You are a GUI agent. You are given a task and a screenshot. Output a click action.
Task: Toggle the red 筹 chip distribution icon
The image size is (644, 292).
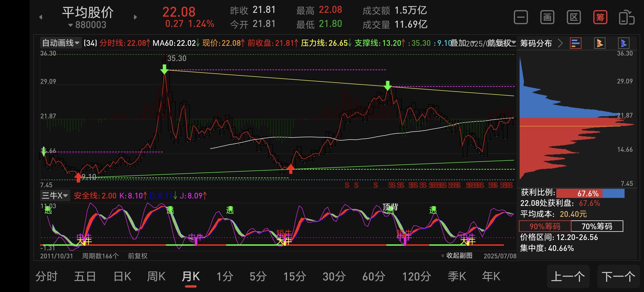coord(600,17)
